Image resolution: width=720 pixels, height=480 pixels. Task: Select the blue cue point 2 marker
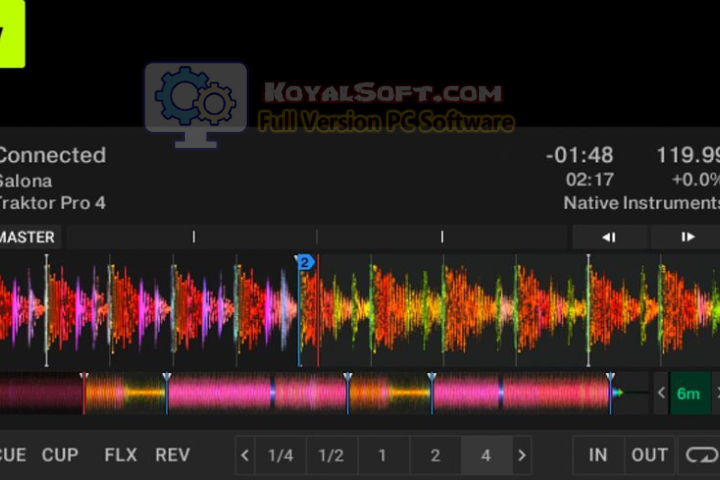pyautogui.click(x=304, y=262)
